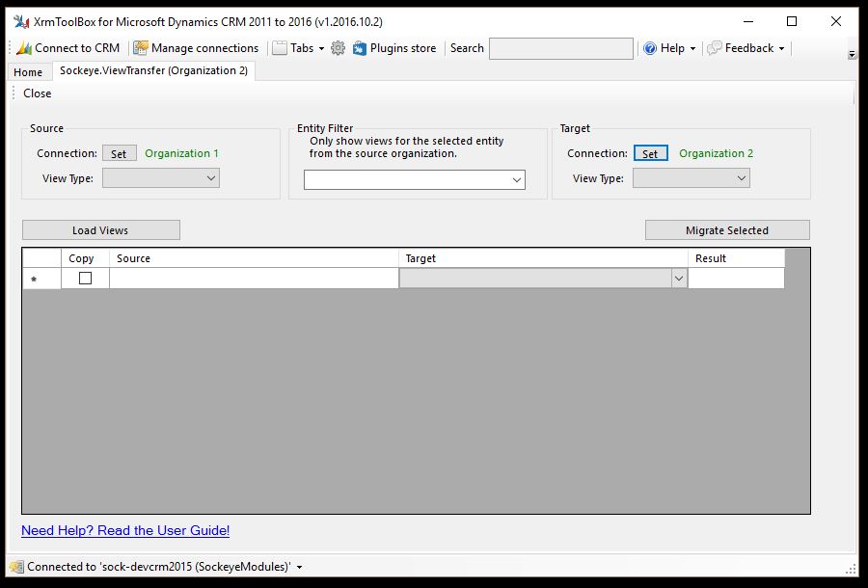Click the connection icon in the status bar
Image resolution: width=868 pixels, height=588 pixels.
point(16,567)
